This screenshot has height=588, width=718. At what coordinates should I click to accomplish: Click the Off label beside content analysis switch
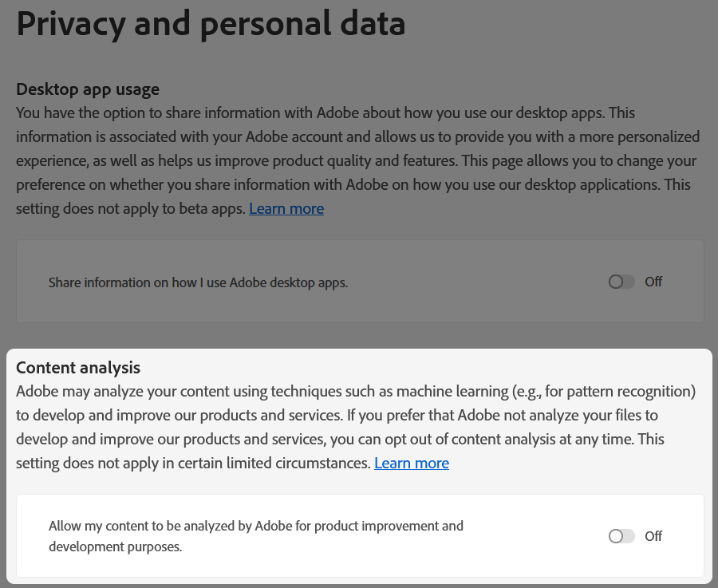(653, 536)
